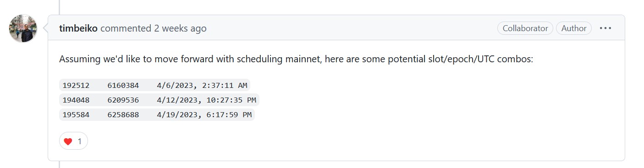This screenshot has width=644, height=168.
Task: Open the timbeiko username profile link
Action: (78, 28)
